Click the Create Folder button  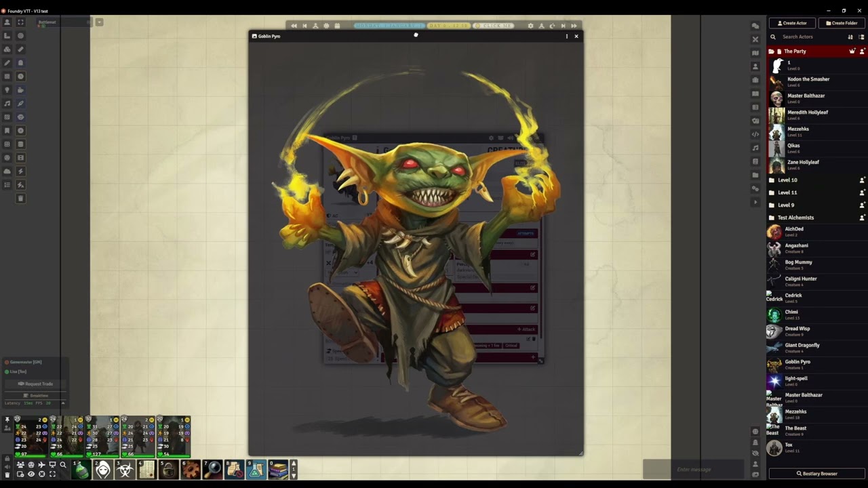pyautogui.click(x=842, y=23)
